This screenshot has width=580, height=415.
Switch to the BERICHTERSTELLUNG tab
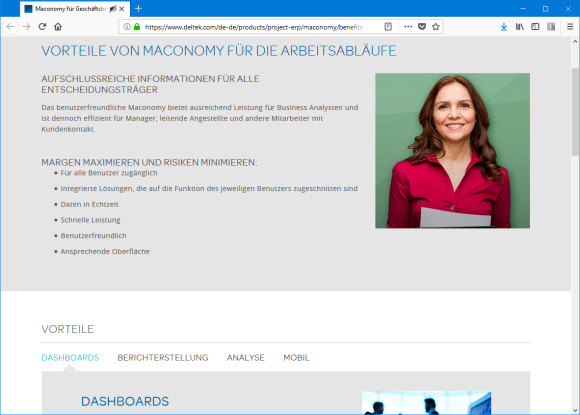[163, 358]
